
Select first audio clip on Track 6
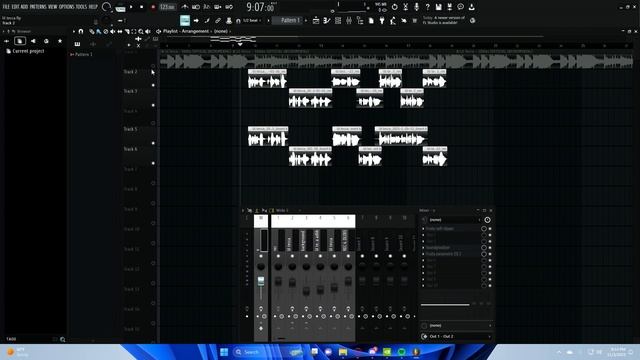tap(310, 156)
